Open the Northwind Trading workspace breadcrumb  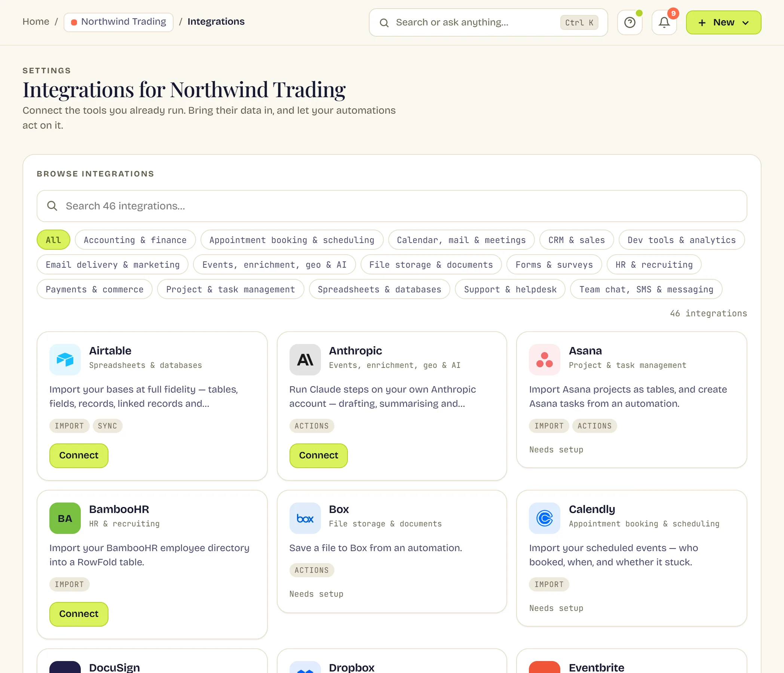(119, 22)
